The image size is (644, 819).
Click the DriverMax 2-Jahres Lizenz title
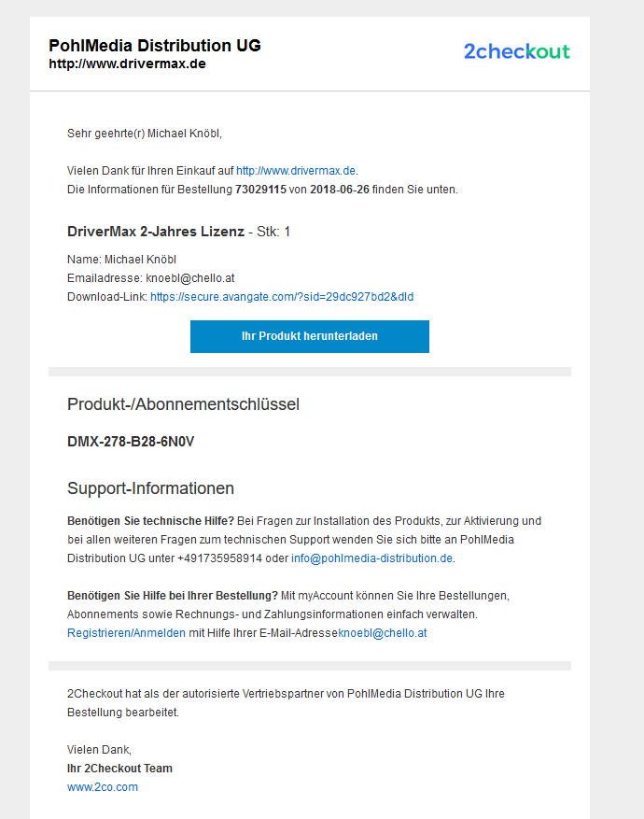coord(156,232)
